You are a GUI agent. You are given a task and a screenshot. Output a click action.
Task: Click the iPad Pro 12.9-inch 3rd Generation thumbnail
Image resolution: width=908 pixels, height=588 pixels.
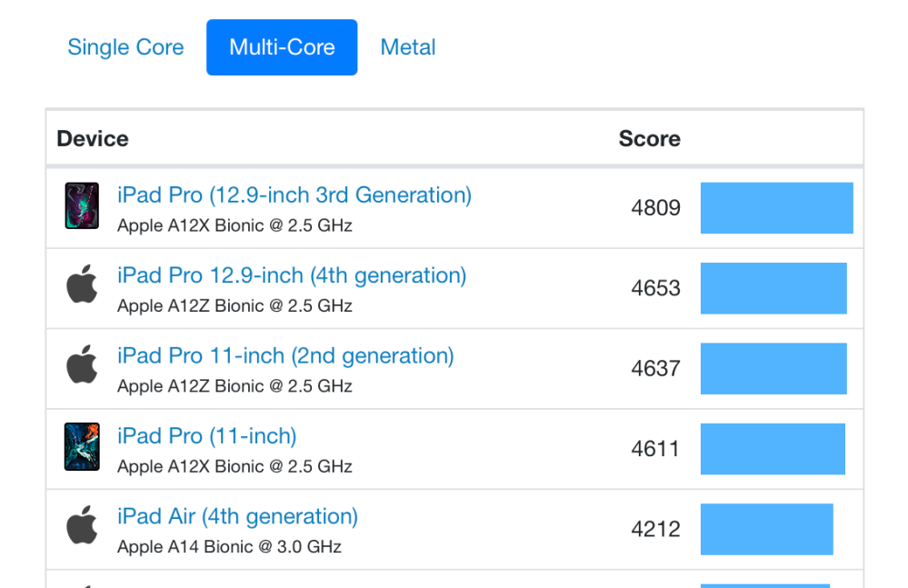[x=82, y=206]
